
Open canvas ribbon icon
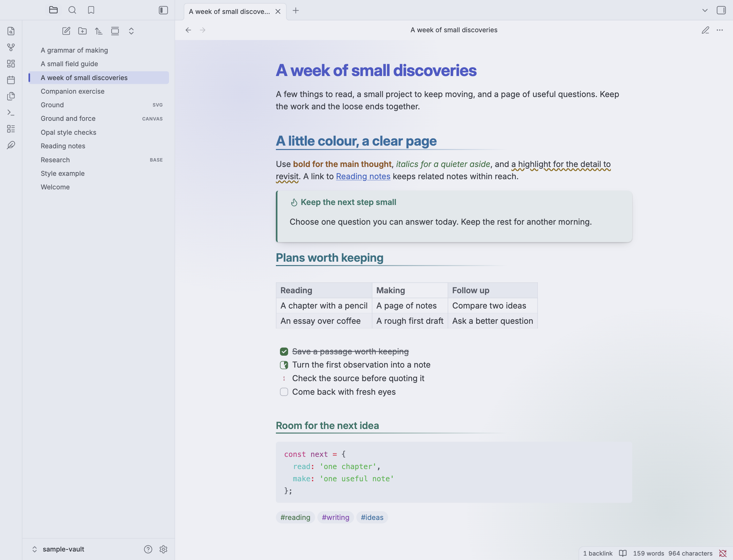click(x=11, y=64)
